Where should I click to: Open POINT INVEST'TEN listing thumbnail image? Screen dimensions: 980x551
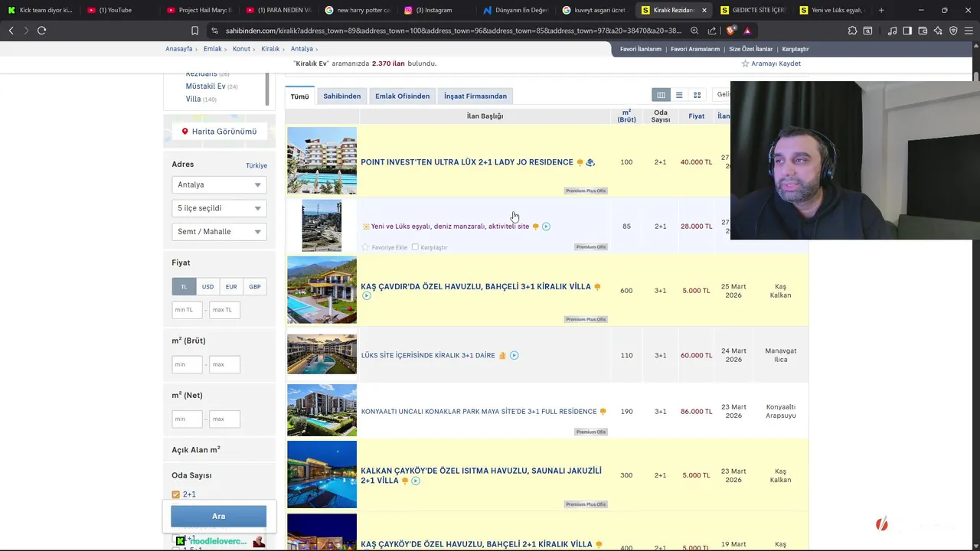(322, 161)
